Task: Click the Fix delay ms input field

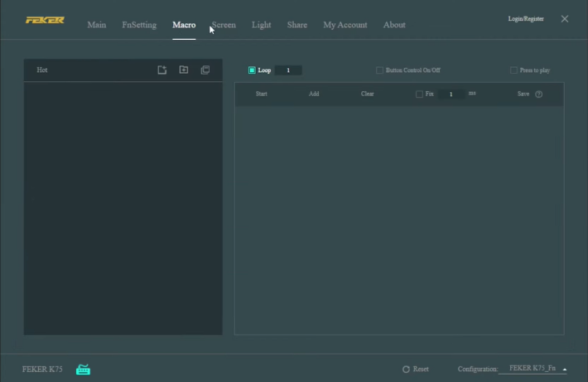Action: pos(451,94)
